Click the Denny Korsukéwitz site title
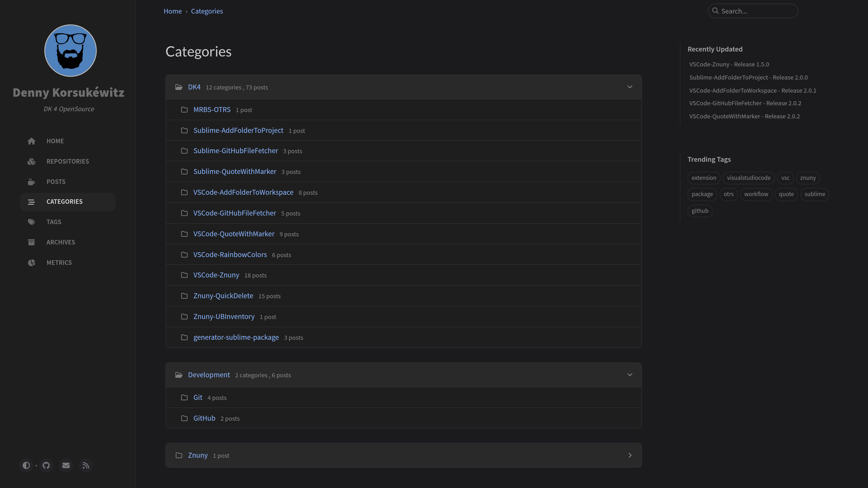 68,92
